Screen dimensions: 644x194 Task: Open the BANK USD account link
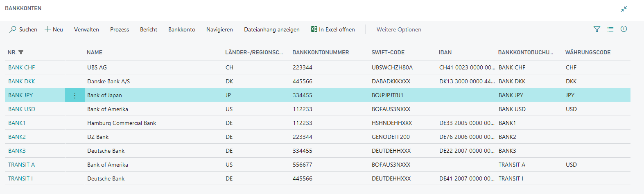pos(22,109)
